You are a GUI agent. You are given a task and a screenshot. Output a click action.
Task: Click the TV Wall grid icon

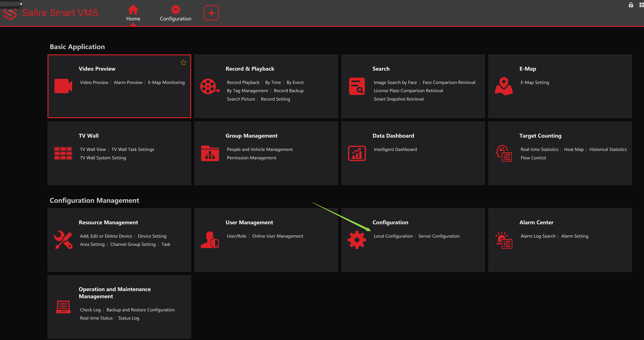point(63,153)
